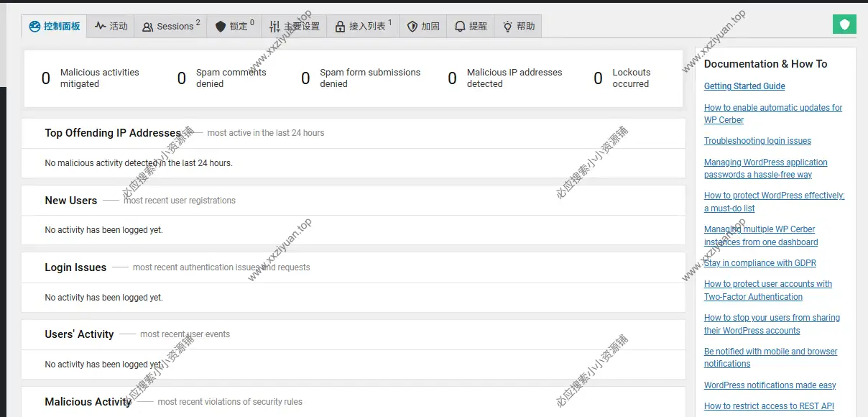Click the 帮助 help lightbulb icon

pos(507,26)
